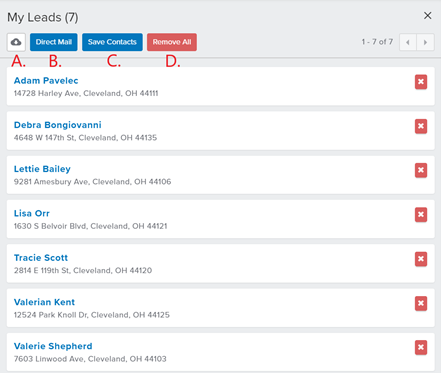The height and width of the screenshot is (373, 441).
Task: Close the My Leads panel
Action: (x=428, y=15)
